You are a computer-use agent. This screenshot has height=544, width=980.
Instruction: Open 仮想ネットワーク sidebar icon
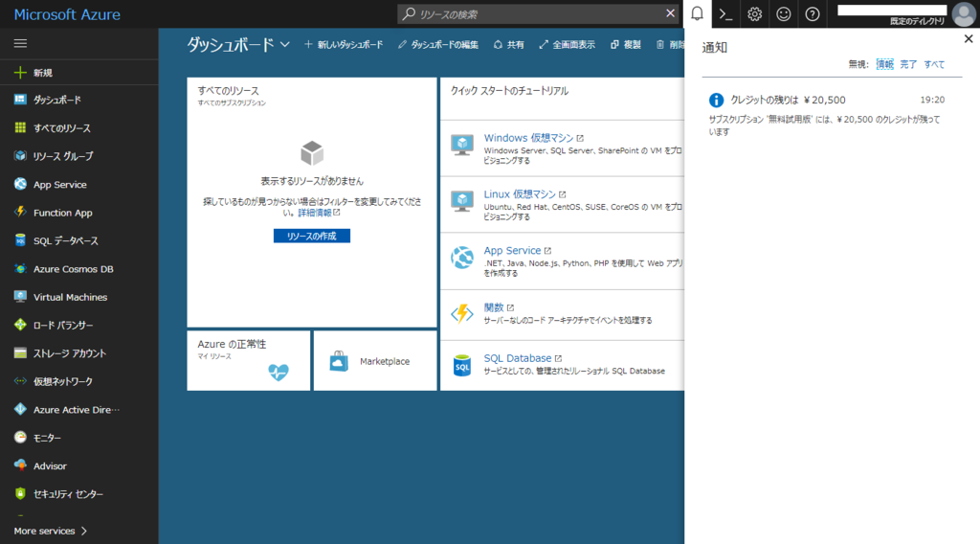[x=20, y=381]
